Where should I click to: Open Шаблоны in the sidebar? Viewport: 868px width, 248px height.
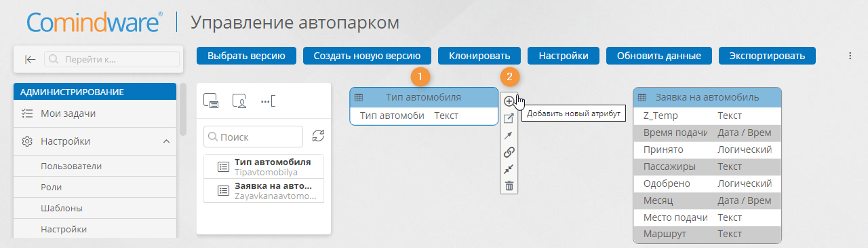(95, 208)
